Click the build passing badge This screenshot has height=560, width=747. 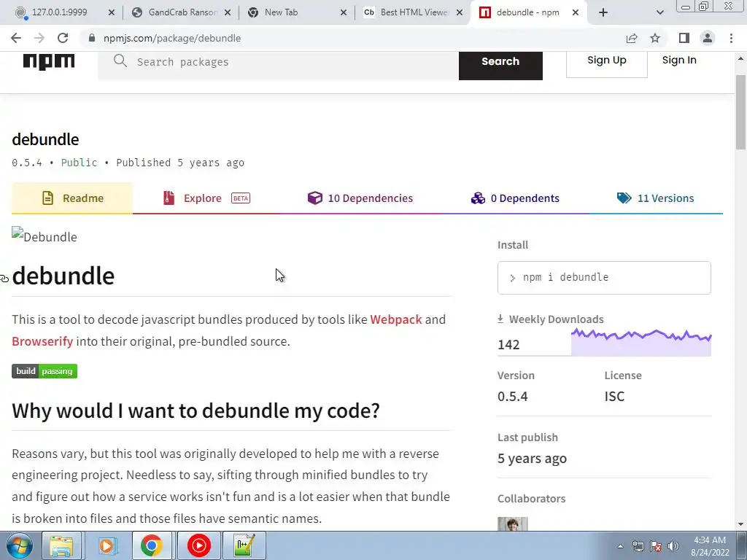tap(44, 371)
